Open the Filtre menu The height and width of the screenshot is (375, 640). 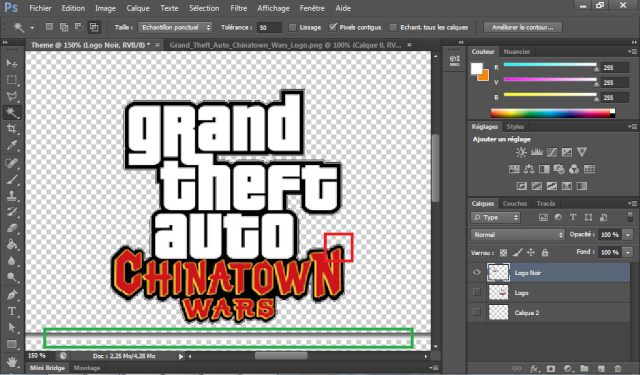point(239,8)
